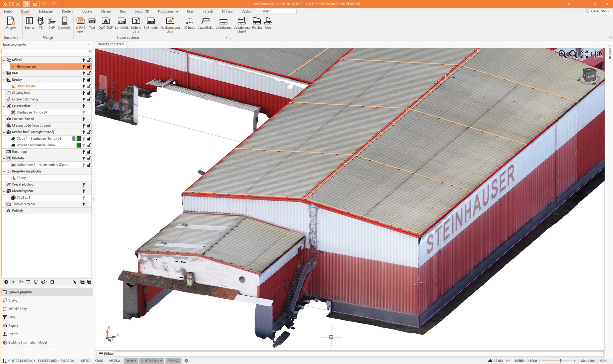This screenshot has width=613, height=364.
Task: Open the X-PAD 365 dropdown
Action: coord(597,11)
